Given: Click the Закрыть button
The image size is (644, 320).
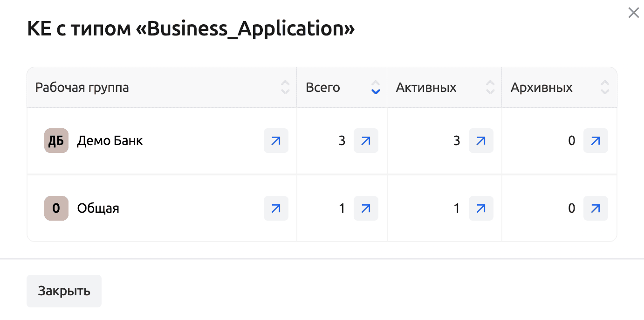Looking at the screenshot, I should coord(64,291).
